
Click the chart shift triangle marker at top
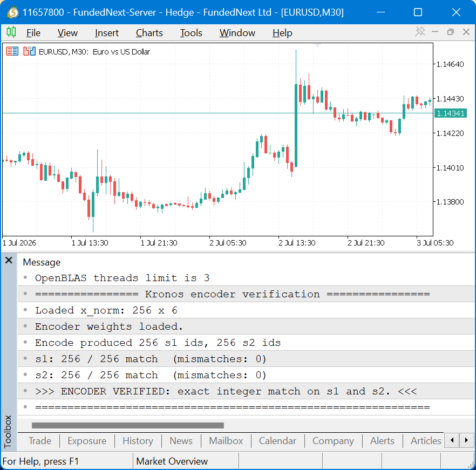317,45
